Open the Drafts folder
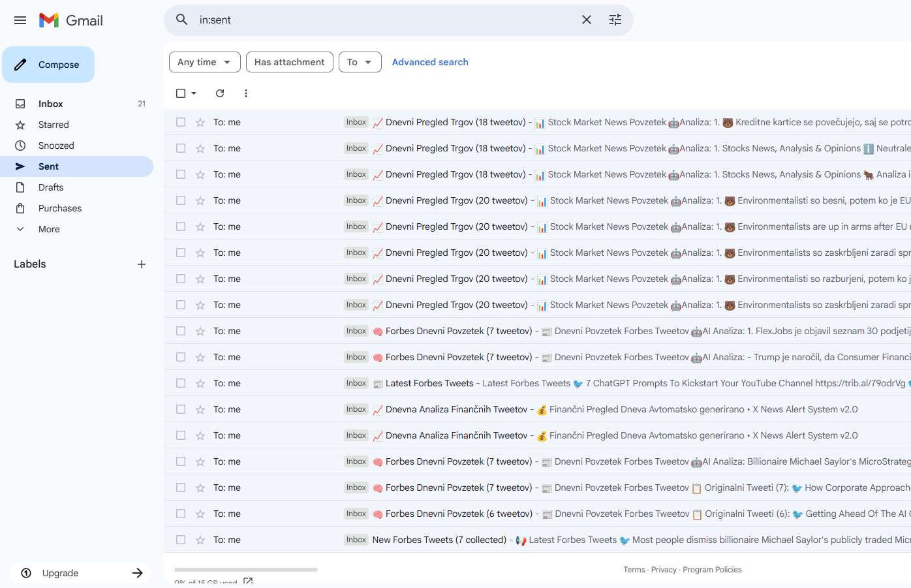 [x=51, y=187]
